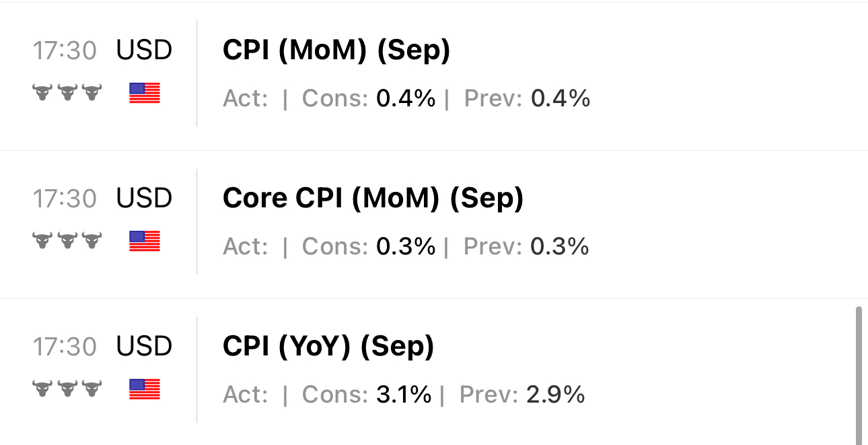Click the Cons 0.4% value for CPI (MoM)

point(406,99)
